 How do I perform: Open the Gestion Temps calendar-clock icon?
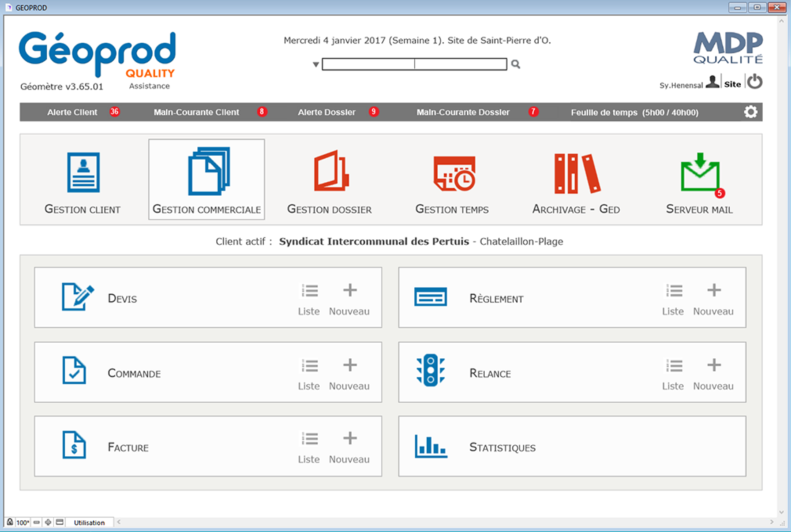454,173
